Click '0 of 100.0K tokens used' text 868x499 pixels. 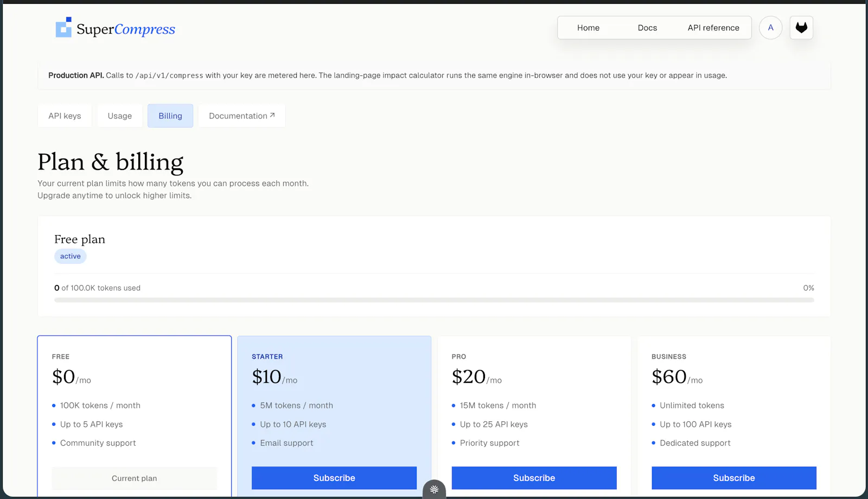(x=97, y=288)
